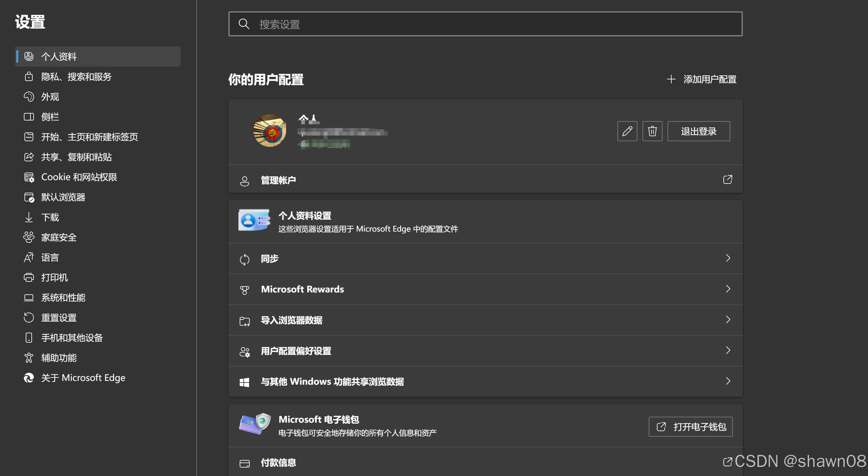
Task: Click the 这些浏览器设置适用于 Microsoft Edge 中的配置文件 description
Action: pos(368,229)
